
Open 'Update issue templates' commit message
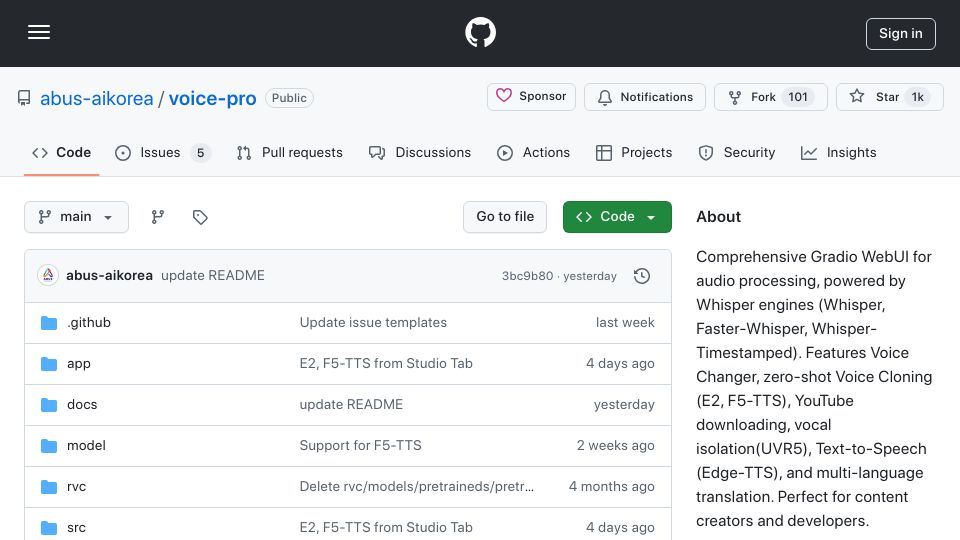[373, 323]
